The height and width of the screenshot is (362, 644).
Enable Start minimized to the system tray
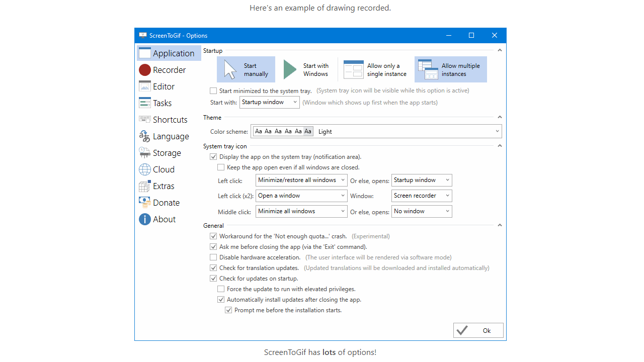coord(213,91)
